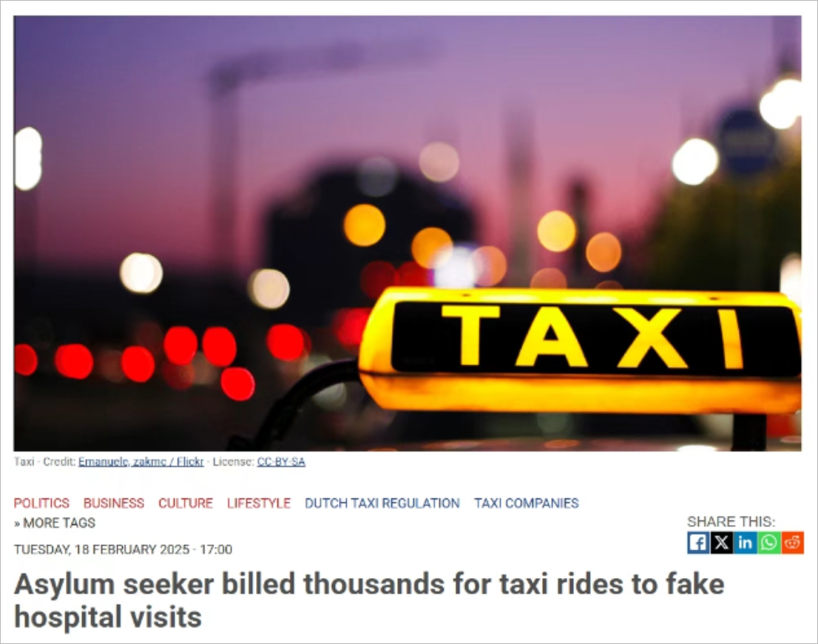Share the article on Facebook
818x644 pixels.
(697, 543)
